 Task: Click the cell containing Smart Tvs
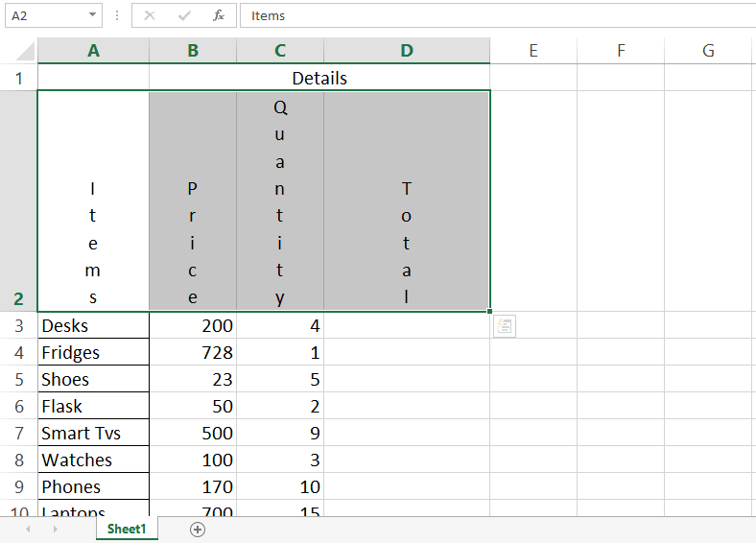click(93, 433)
